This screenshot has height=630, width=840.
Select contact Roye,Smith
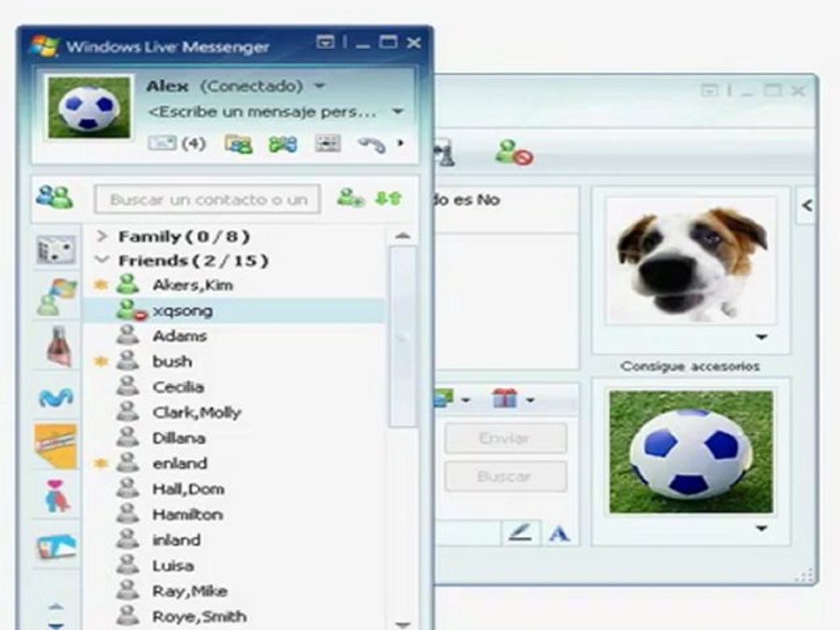199,617
